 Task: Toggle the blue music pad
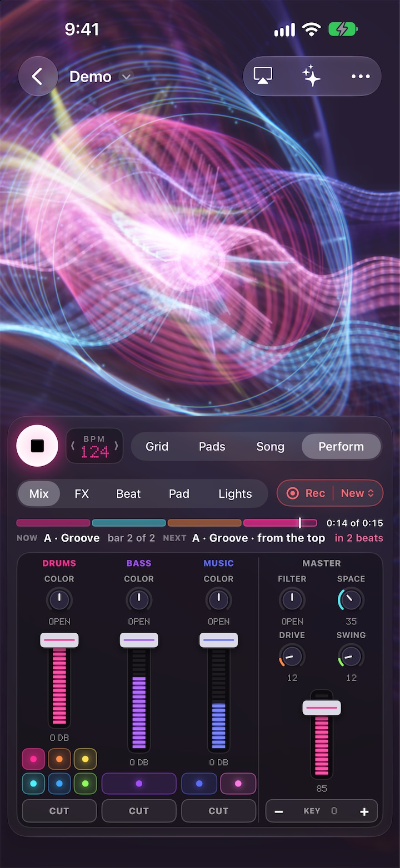199,784
